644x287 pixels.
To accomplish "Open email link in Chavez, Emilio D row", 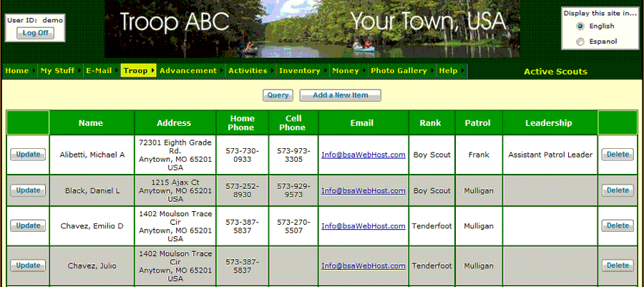I will point(364,226).
